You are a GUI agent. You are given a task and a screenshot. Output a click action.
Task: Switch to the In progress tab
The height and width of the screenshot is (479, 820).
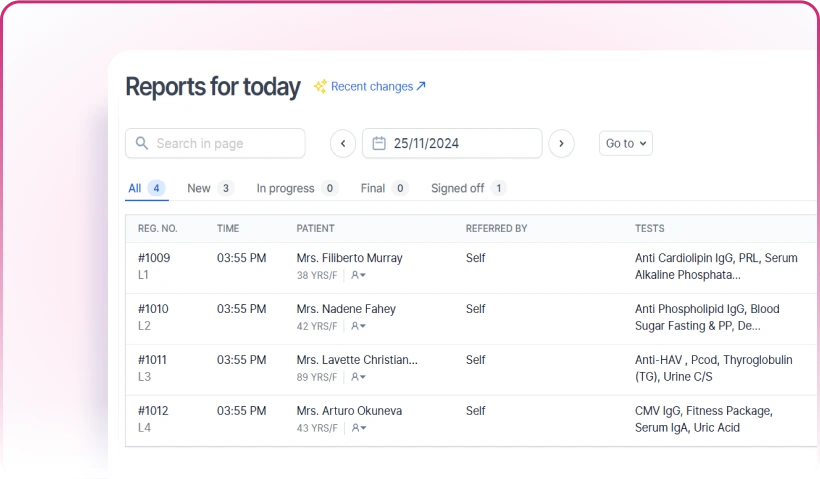coord(297,188)
